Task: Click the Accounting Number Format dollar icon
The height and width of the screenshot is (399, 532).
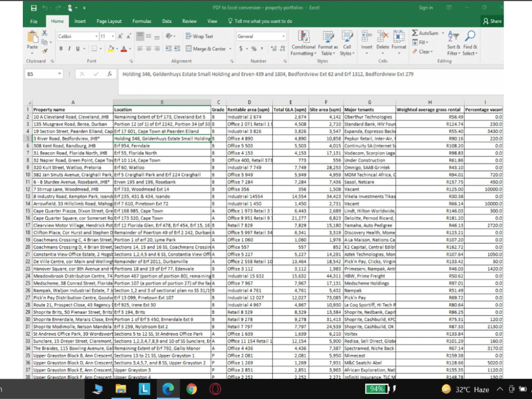Action: [x=241, y=49]
